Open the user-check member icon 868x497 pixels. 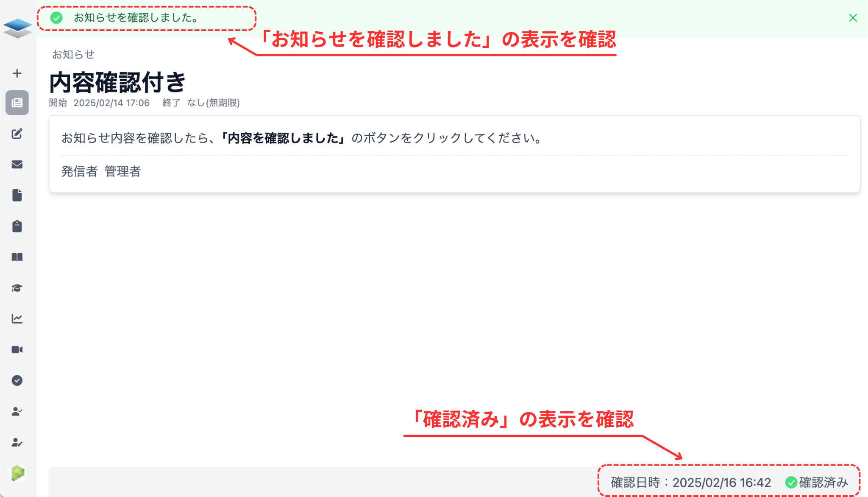tap(17, 411)
